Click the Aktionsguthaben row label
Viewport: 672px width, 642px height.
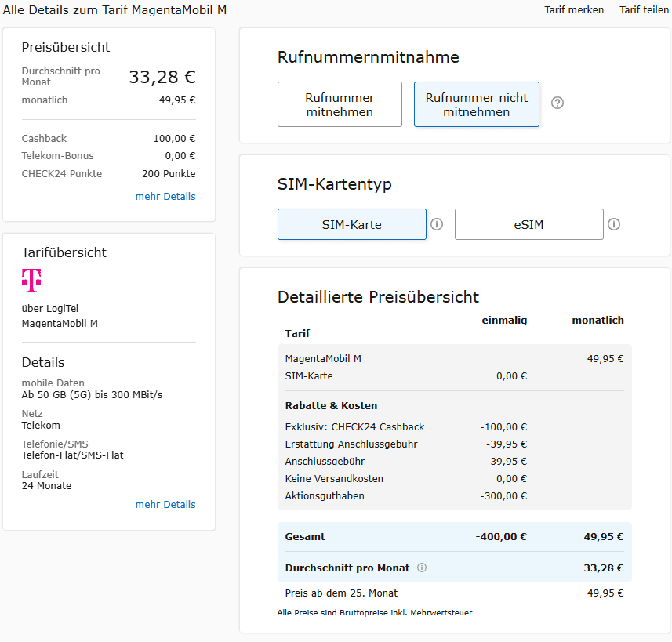coord(325,495)
